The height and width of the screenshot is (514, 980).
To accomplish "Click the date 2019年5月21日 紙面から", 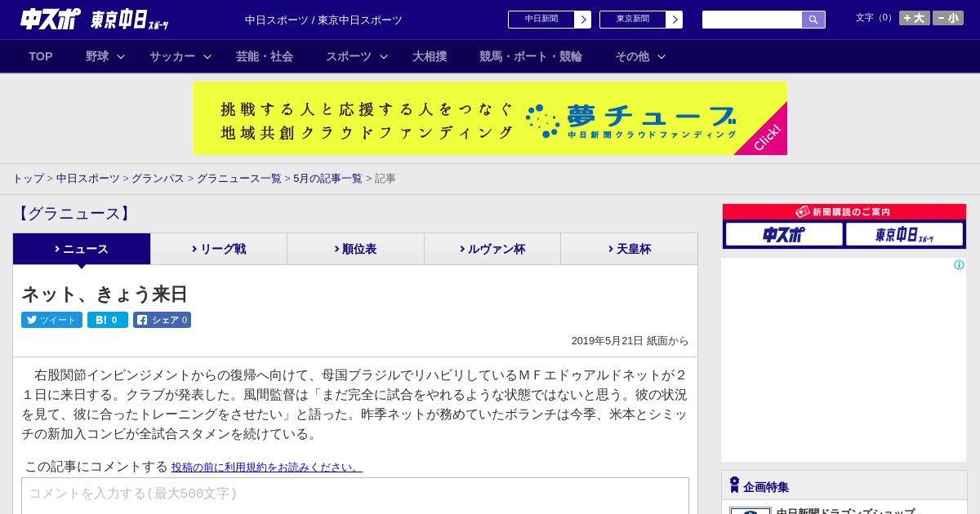I will (630, 341).
